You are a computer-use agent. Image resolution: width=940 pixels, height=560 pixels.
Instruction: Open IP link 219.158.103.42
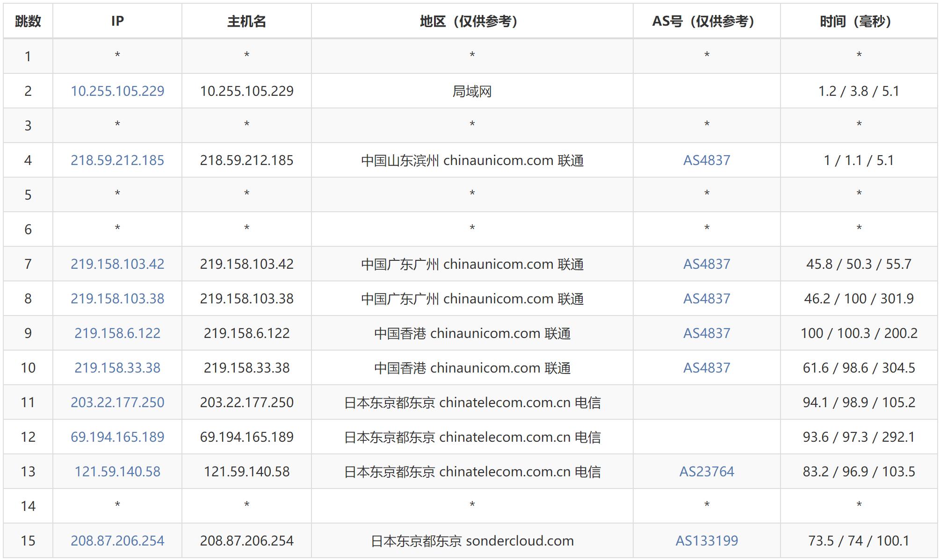click(117, 264)
